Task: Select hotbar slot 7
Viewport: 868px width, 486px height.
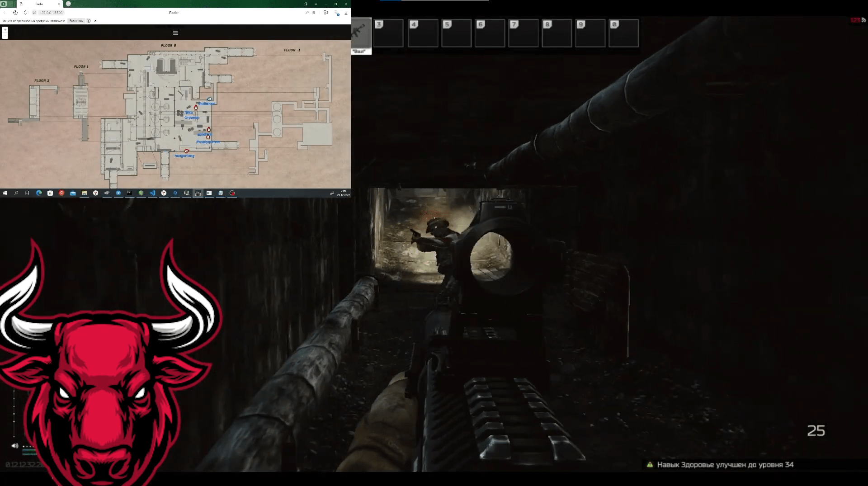Action: coord(523,33)
